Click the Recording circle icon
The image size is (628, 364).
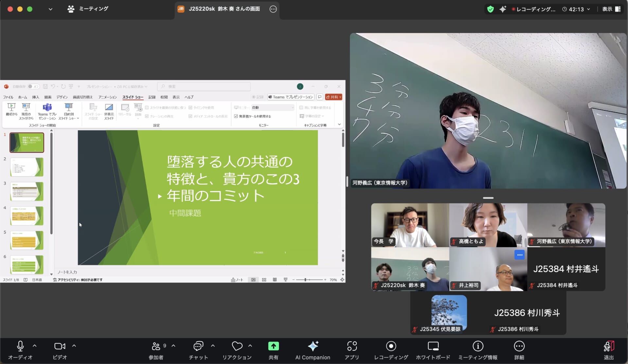coord(391,346)
